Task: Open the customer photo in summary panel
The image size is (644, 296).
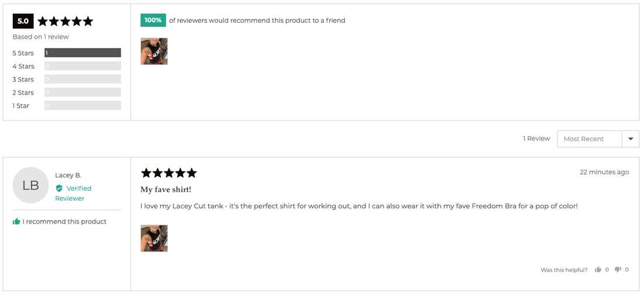Action: pos(154,51)
